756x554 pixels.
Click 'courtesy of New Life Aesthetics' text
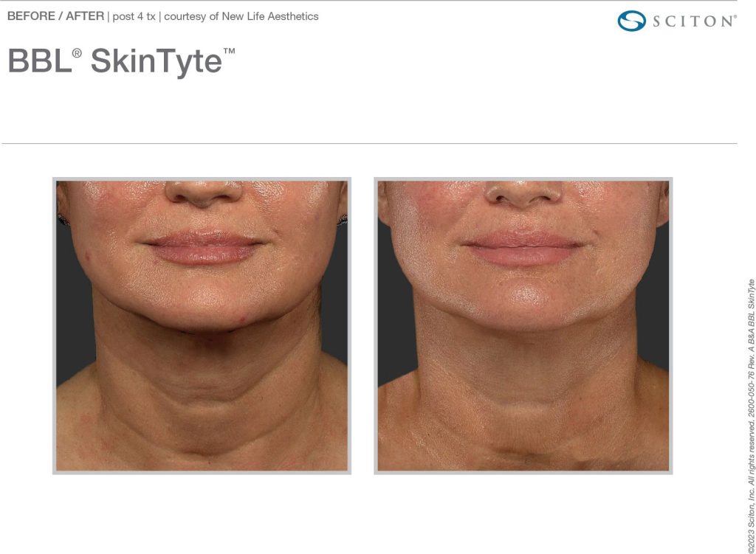[241, 16]
